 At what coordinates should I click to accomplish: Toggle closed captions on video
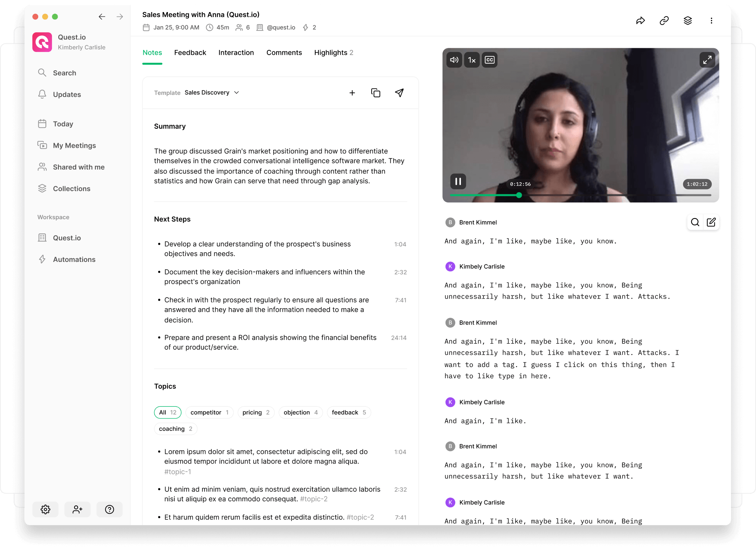coord(490,60)
